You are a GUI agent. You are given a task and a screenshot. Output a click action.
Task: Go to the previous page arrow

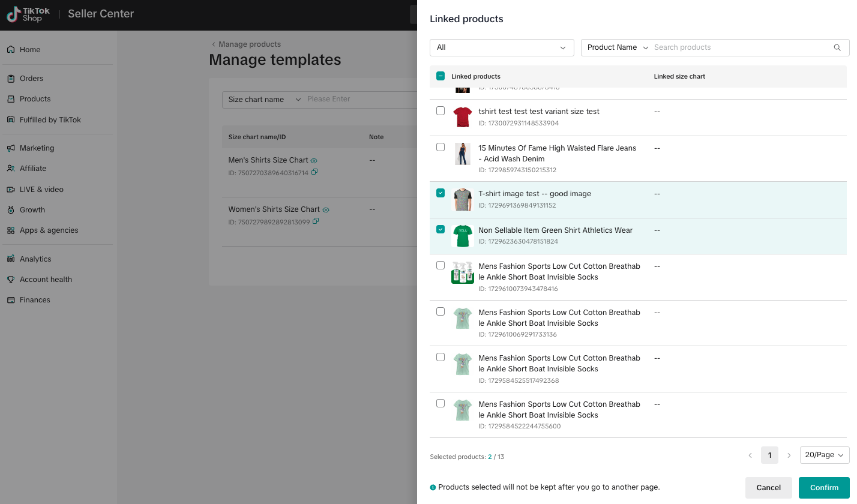pos(750,455)
